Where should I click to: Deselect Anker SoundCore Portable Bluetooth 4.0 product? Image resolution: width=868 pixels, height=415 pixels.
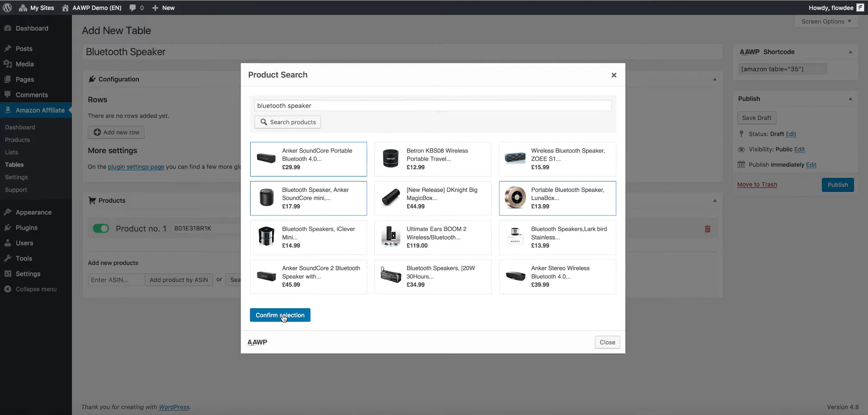308,159
